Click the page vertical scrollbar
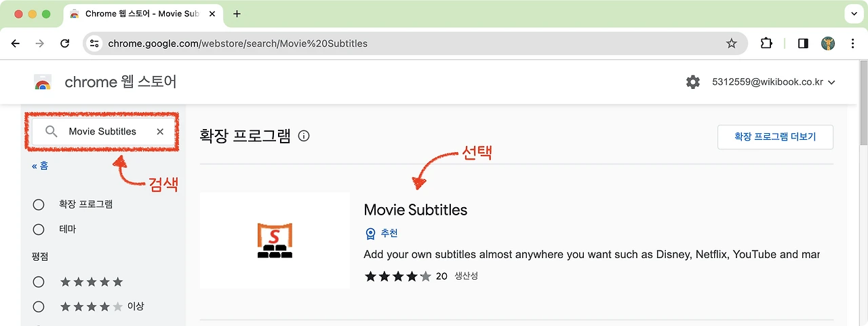 pos(863,102)
